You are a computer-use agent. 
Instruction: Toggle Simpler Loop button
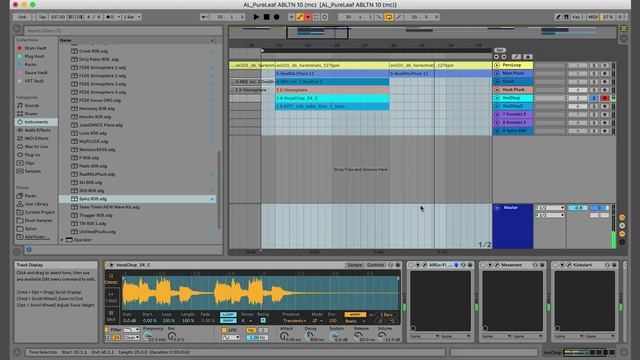pyautogui.click(x=228, y=315)
